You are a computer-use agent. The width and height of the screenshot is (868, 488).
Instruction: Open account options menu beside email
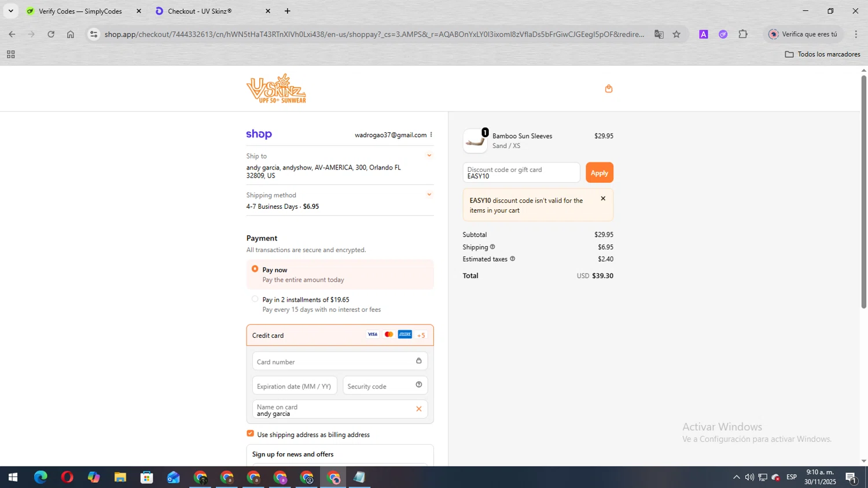tap(431, 135)
